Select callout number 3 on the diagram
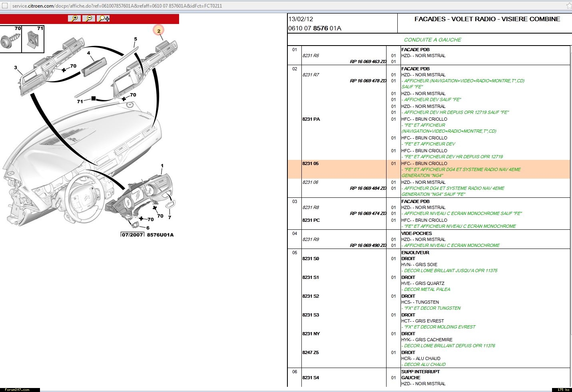This screenshot has height=392, width=572. (x=16, y=68)
